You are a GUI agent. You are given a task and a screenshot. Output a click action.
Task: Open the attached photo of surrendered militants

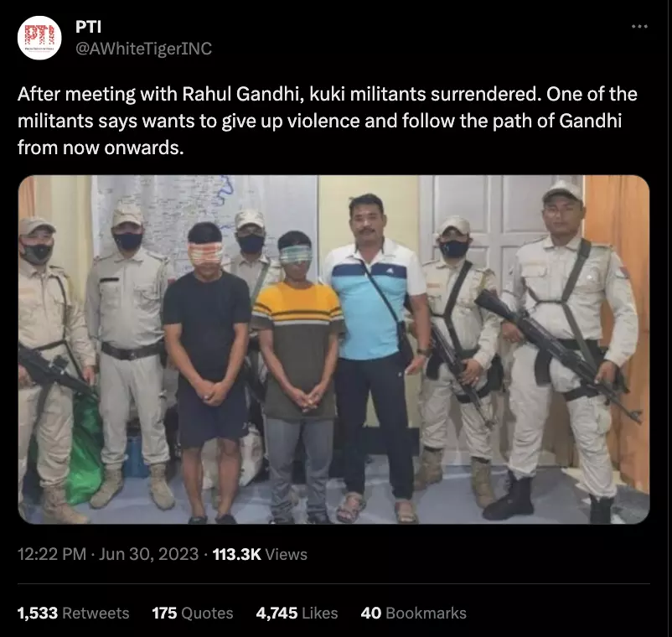click(333, 350)
